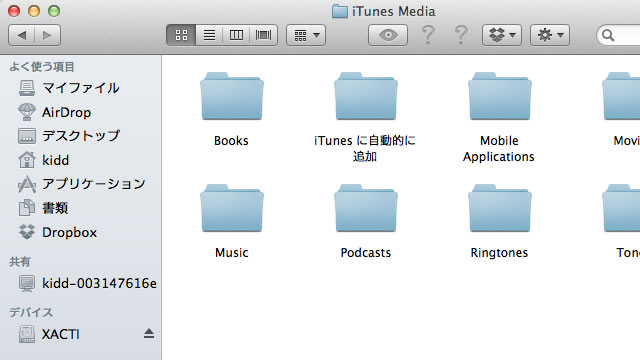Image resolution: width=640 pixels, height=360 pixels.
Task: Click the first question mark toolbar icon
Action: [428, 35]
